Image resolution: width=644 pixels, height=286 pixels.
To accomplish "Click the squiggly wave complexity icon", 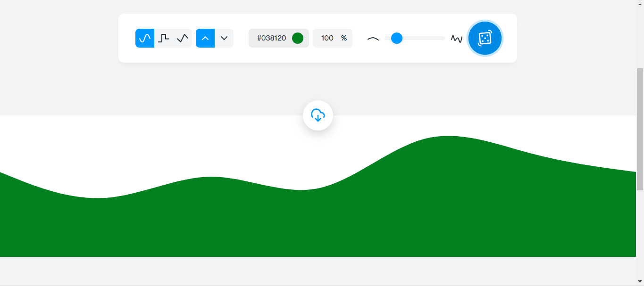I will [x=456, y=38].
